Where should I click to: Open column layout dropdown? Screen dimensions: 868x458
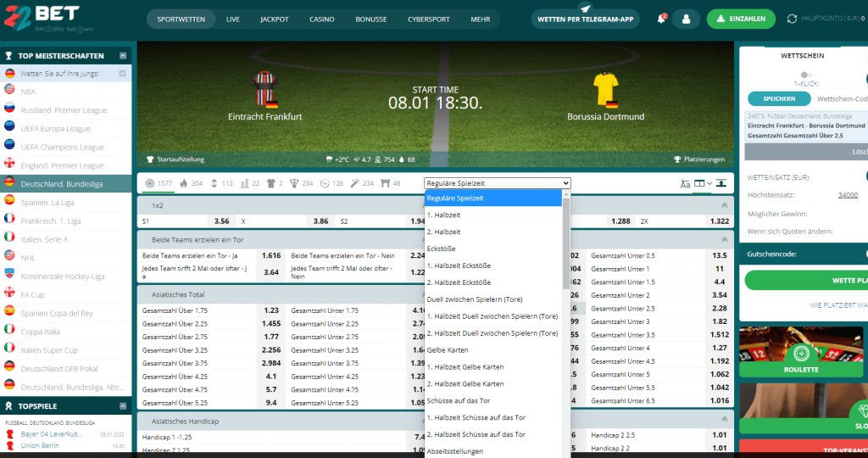point(703,183)
